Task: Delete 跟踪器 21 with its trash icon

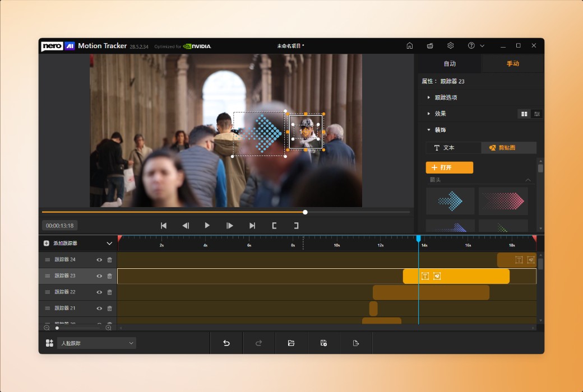Action: pos(110,308)
